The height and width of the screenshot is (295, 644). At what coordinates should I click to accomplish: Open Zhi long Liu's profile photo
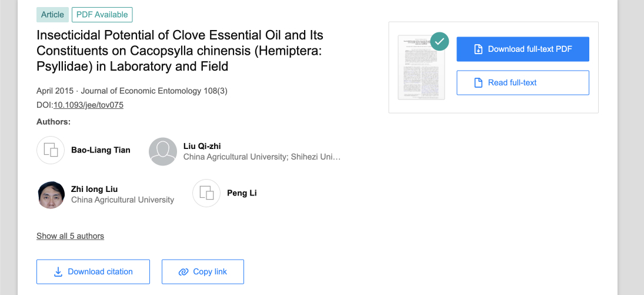click(x=51, y=195)
